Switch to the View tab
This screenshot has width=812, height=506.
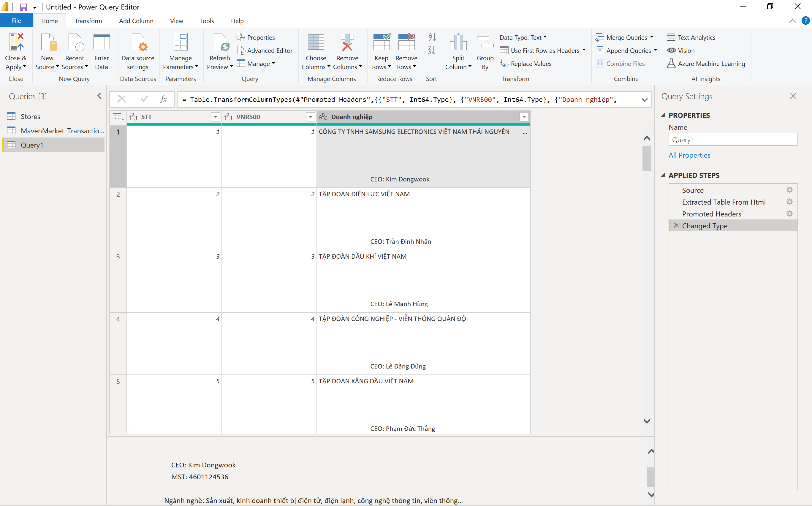pyautogui.click(x=176, y=21)
